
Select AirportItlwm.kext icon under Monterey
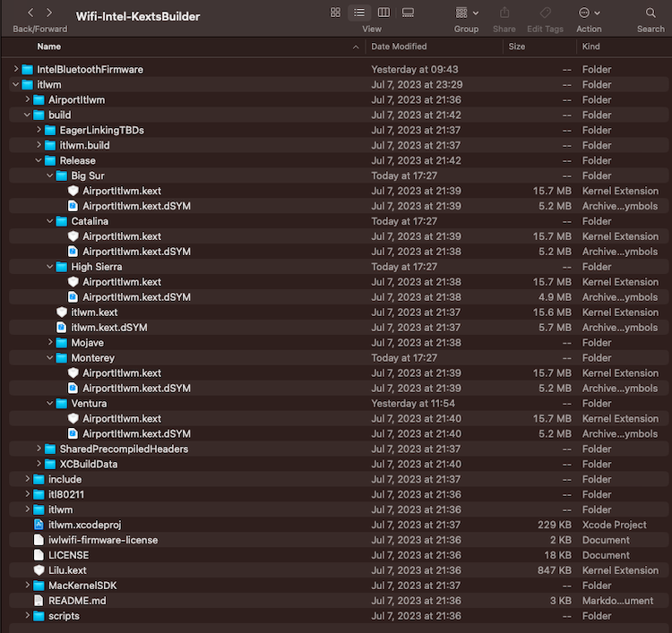coord(73,373)
